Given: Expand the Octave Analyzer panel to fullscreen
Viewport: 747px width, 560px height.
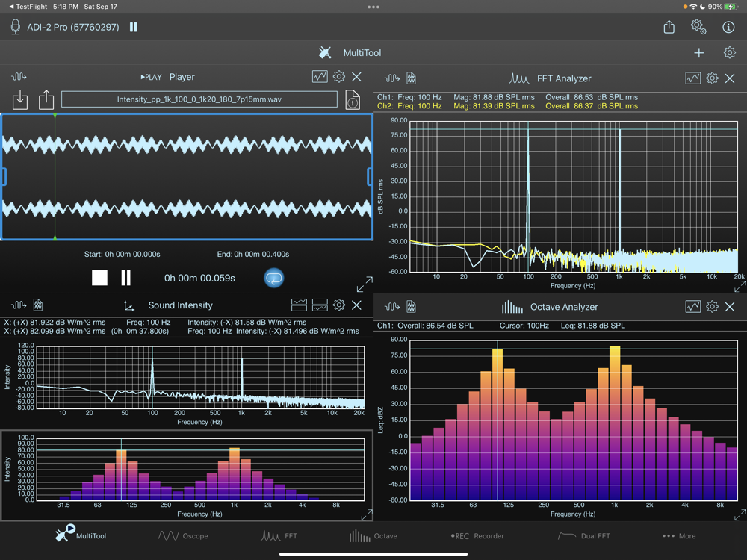Looking at the screenshot, I should click(740, 515).
